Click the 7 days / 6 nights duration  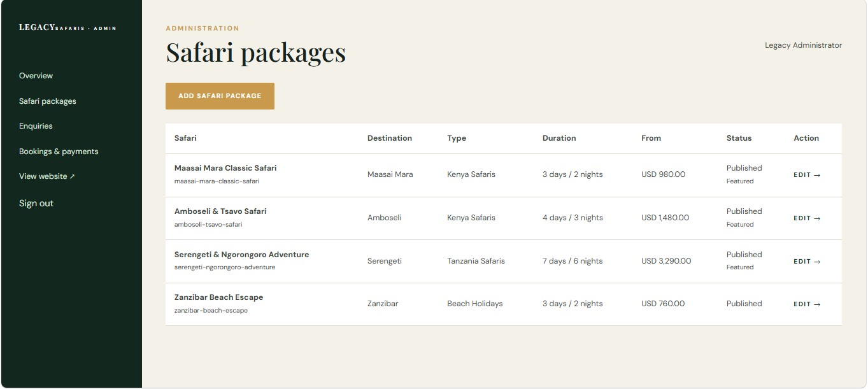[x=573, y=261]
